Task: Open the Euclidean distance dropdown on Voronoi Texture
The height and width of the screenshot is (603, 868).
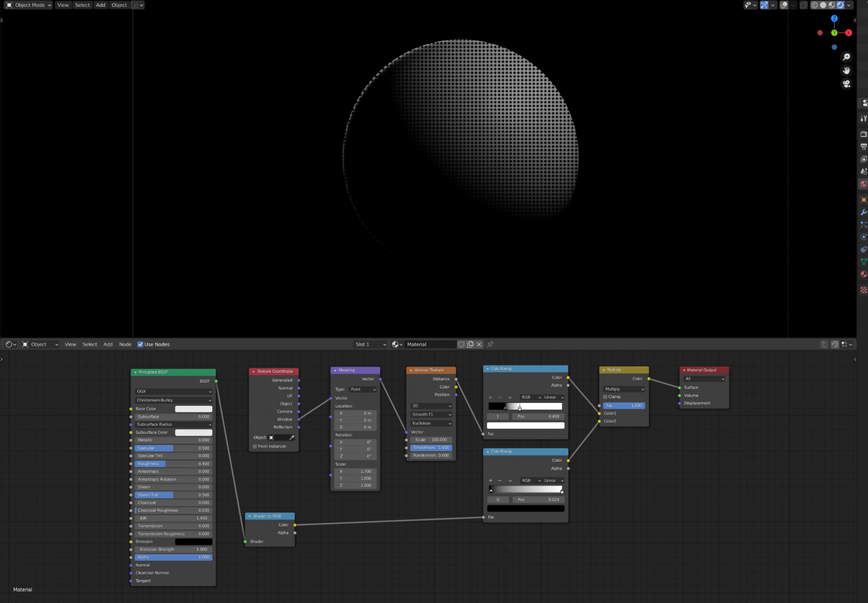Action: [x=431, y=423]
